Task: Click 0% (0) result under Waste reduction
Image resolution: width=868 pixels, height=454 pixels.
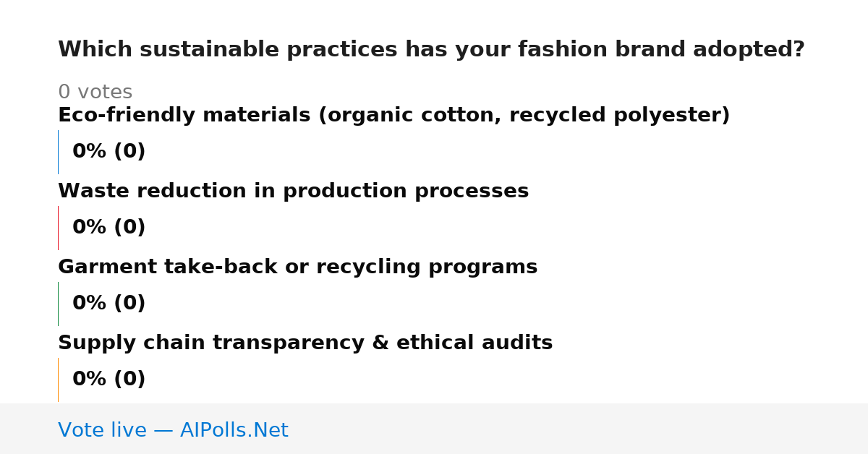Action: point(109,228)
